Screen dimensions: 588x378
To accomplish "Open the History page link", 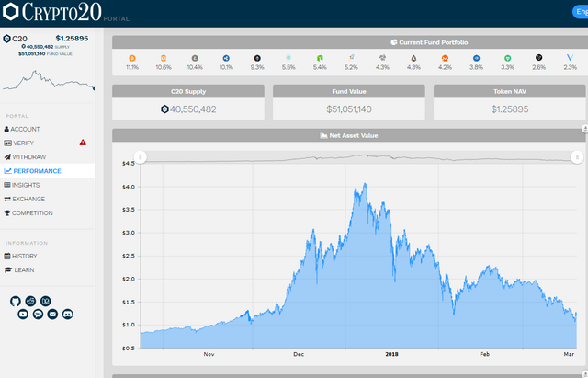I will coord(20,256).
